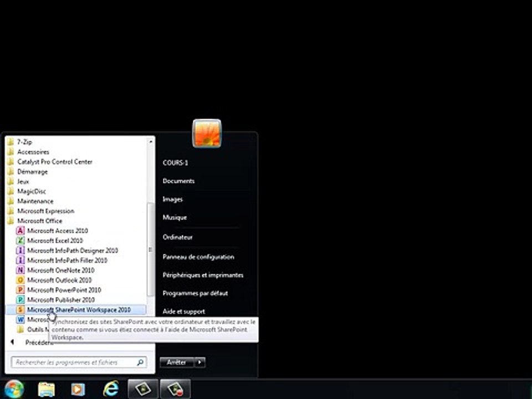Open Périphériques et imprimantes
Image resolution: width=532 pixels, height=399 pixels.
[203, 275]
